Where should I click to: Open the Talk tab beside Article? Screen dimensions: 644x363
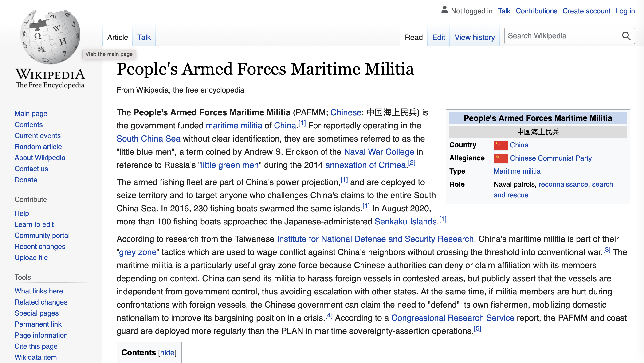(x=144, y=37)
